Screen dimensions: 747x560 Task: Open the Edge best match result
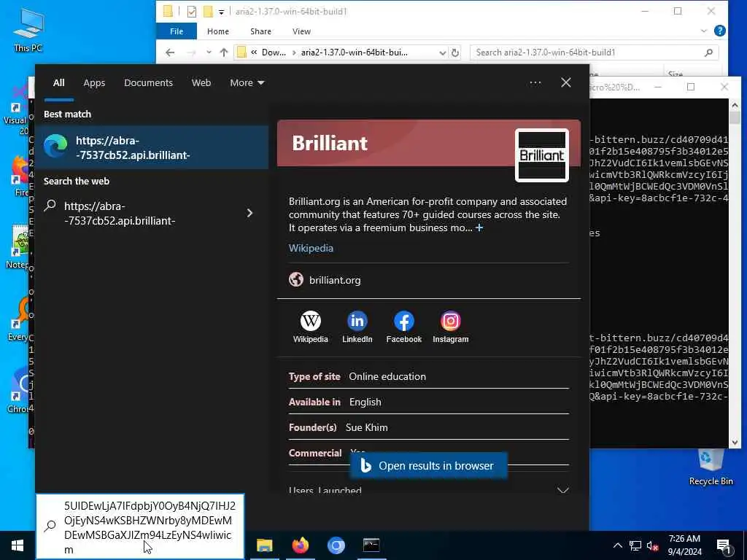152,147
